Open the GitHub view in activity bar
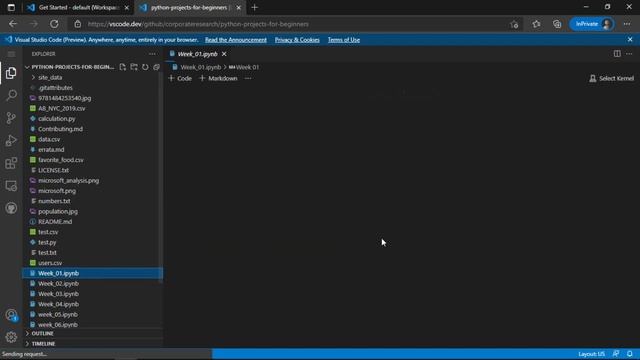Screen dimensions: 640x360 coord(11,208)
